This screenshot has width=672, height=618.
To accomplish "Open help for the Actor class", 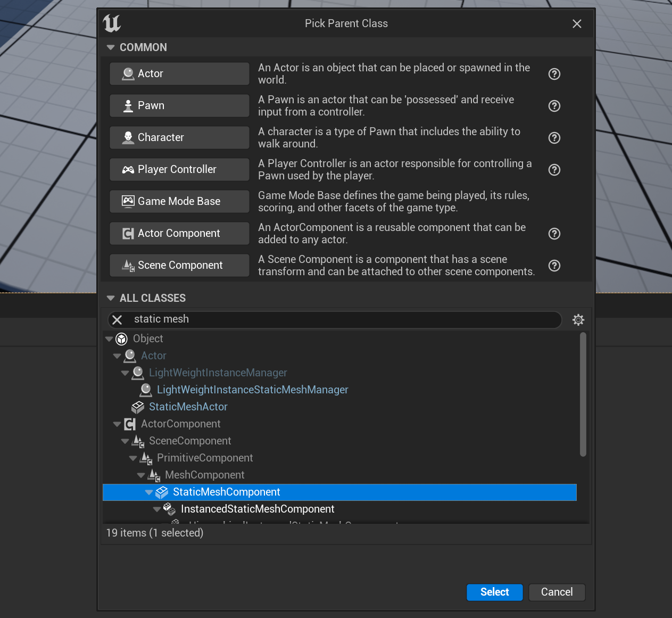I will 554,74.
